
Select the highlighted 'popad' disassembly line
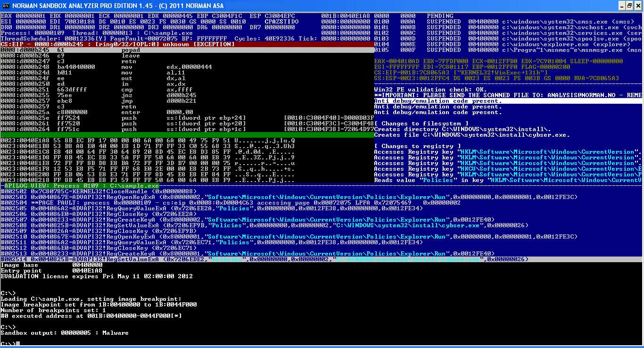click(187, 50)
